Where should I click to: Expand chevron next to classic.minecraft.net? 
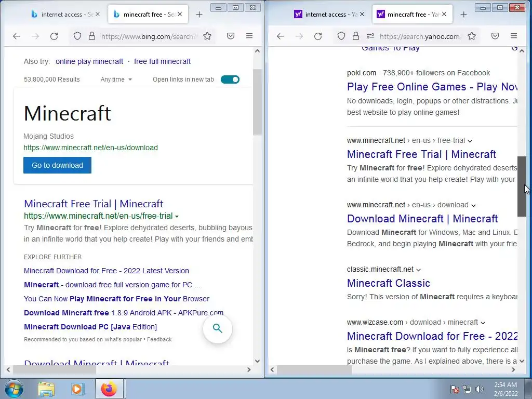(x=418, y=270)
